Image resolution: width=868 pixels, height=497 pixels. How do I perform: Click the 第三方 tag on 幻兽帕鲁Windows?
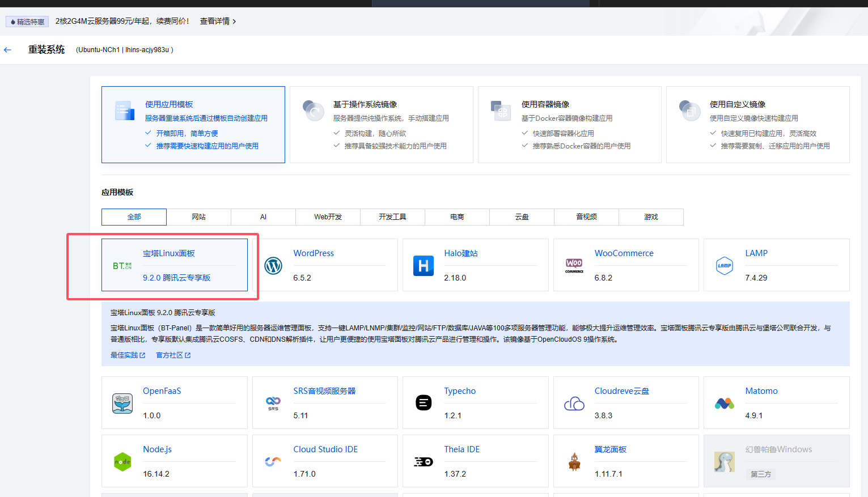click(761, 474)
